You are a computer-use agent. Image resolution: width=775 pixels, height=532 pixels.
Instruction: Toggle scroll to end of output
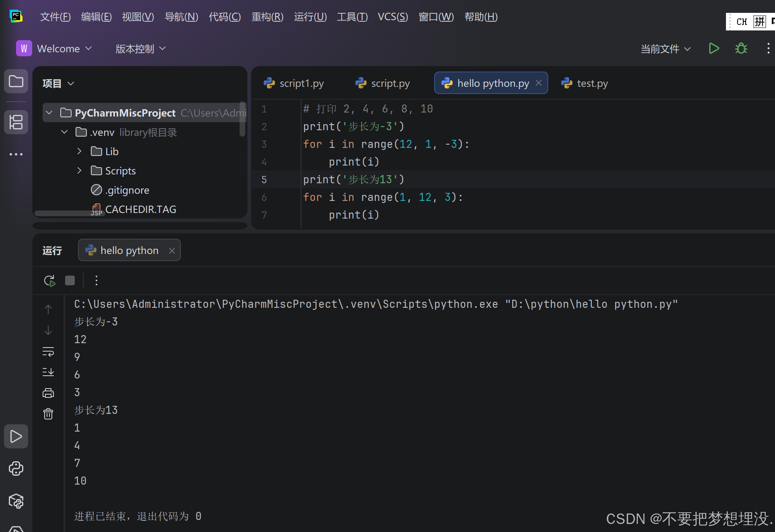point(48,372)
